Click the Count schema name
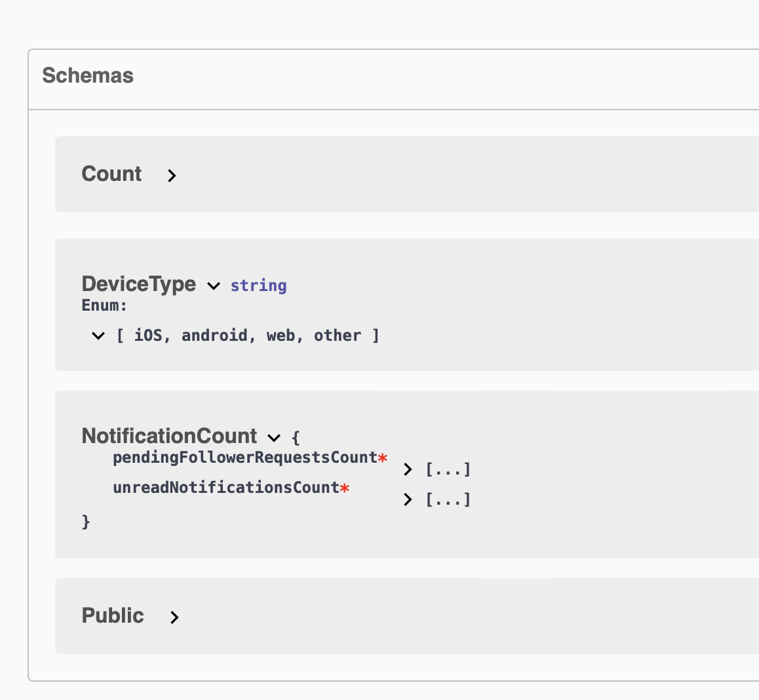 [111, 174]
